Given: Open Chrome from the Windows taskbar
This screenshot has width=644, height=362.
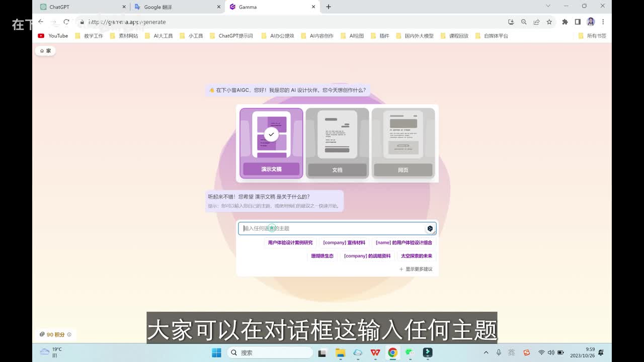Looking at the screenshot, I should tap(392, 352).
